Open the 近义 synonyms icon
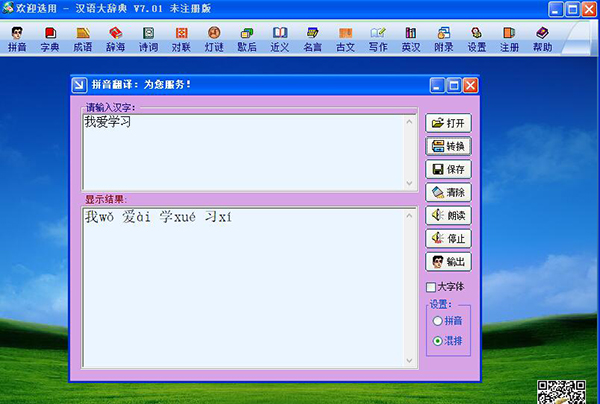 (280, 39)
